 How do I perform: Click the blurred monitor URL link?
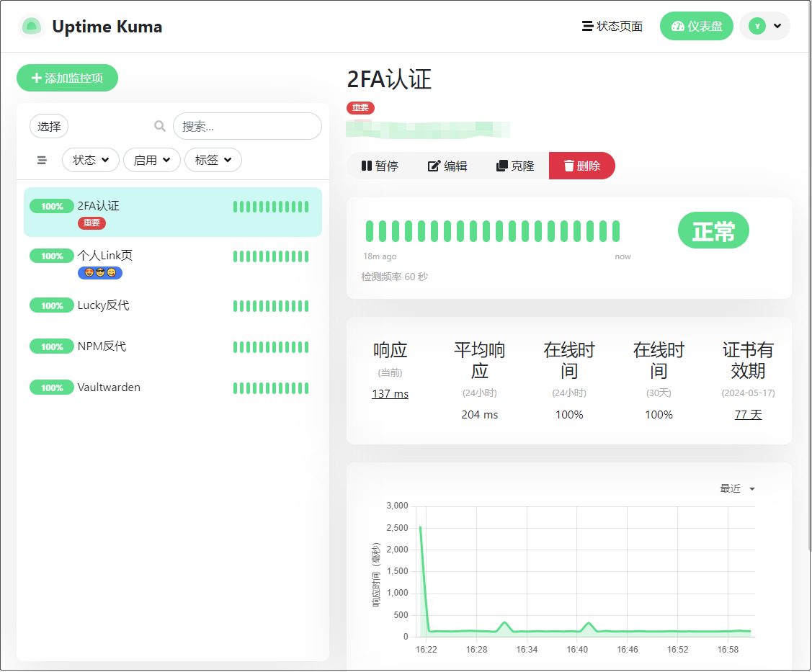tap(428, 130)
